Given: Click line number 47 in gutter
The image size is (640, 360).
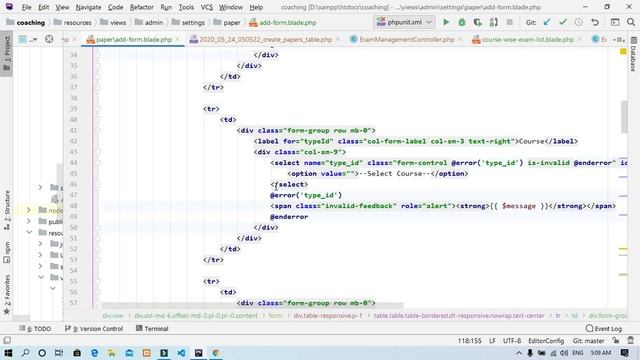Looking at the screenshot, I should [73, 195].
